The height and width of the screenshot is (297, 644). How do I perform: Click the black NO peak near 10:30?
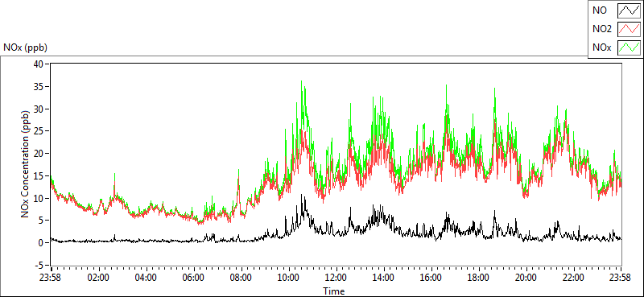coord(302,196)
